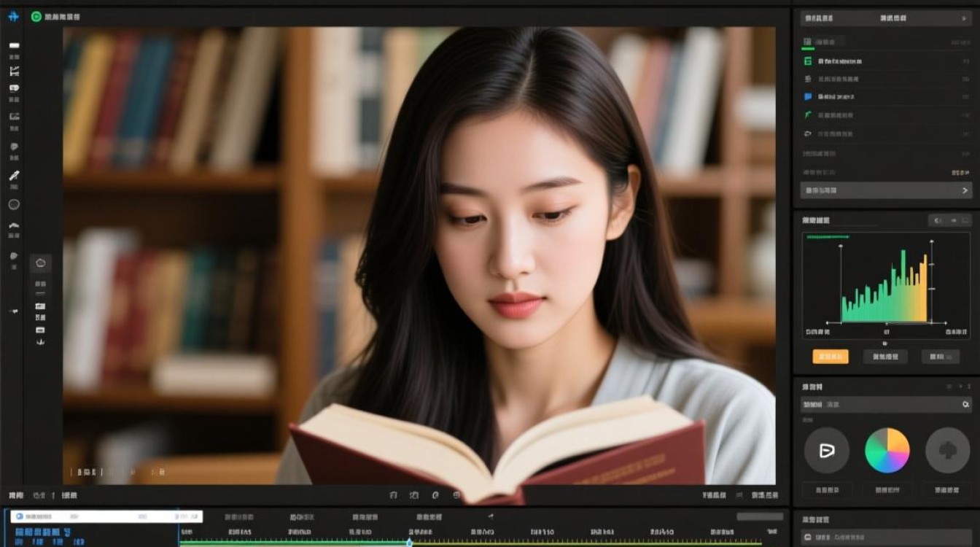Click the button beneath the D-shaped circle
The width and height of the screenshot is (980, 547).
point(826,491)
